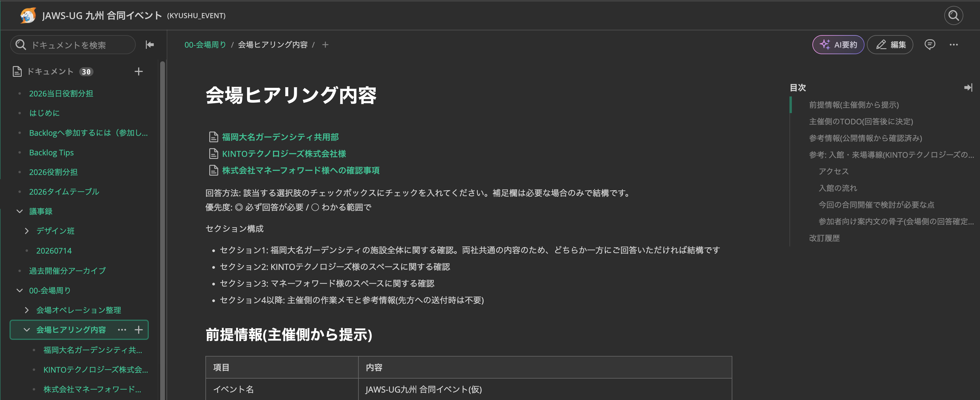Screen dimensions: 980x400
Task: Jump to 入館の流れ in the contents
Action: point(838,188)
